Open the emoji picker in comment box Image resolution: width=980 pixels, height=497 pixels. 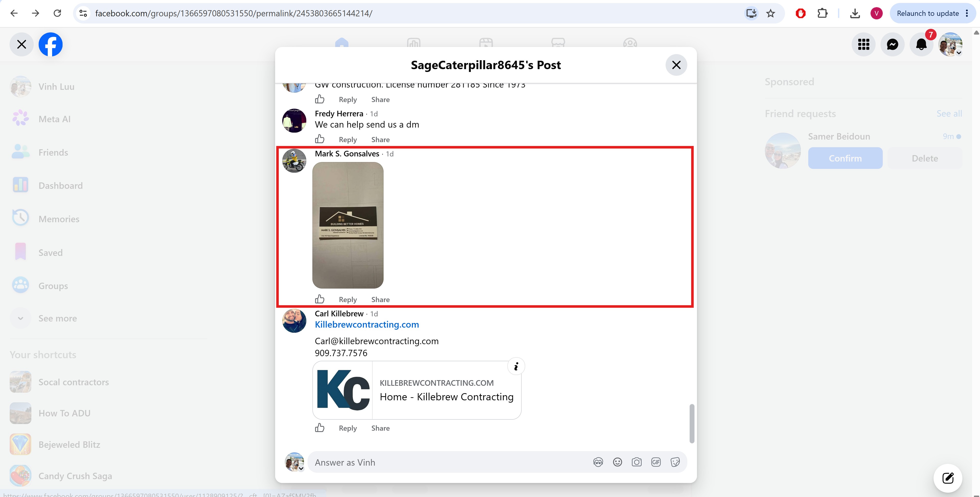coord(617,462)
